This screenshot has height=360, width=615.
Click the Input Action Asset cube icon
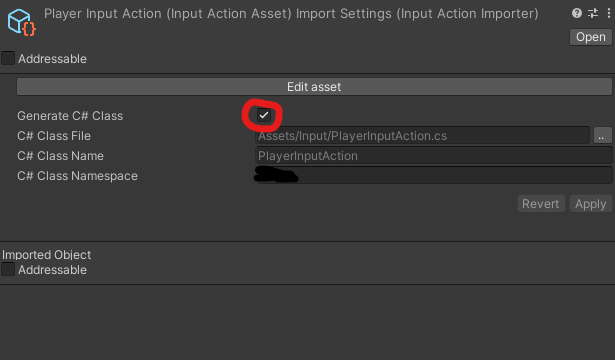(21, 22)
